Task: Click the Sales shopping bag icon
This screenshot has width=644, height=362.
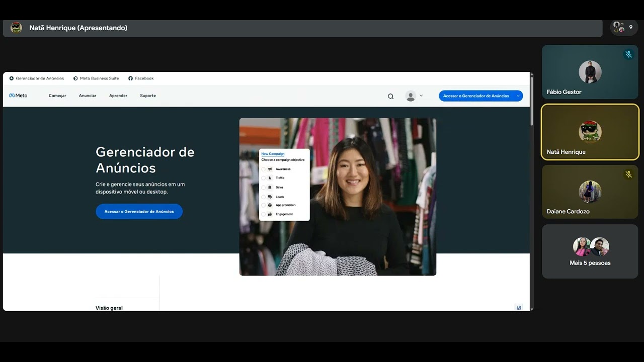Action: point(270,187)
